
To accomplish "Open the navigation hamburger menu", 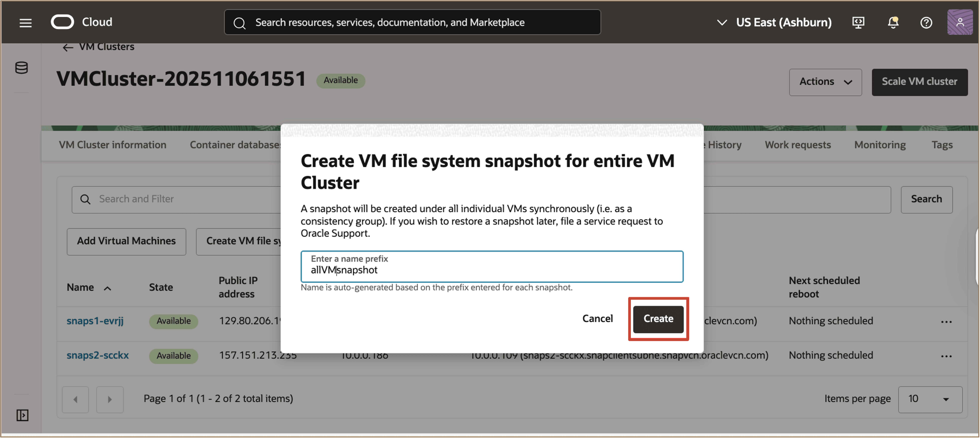I will (25, 22).
